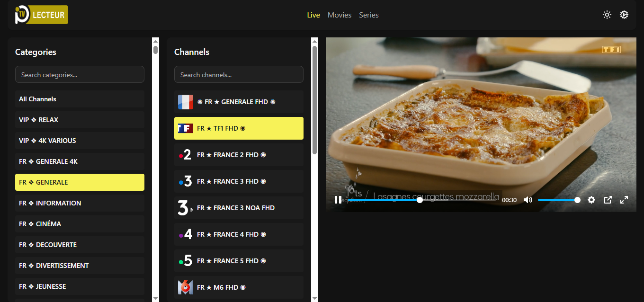The width and height of the screenshot is (644, 302).
Task: Toggle light theme with the sun icon
Action: (x=607, y=15)
